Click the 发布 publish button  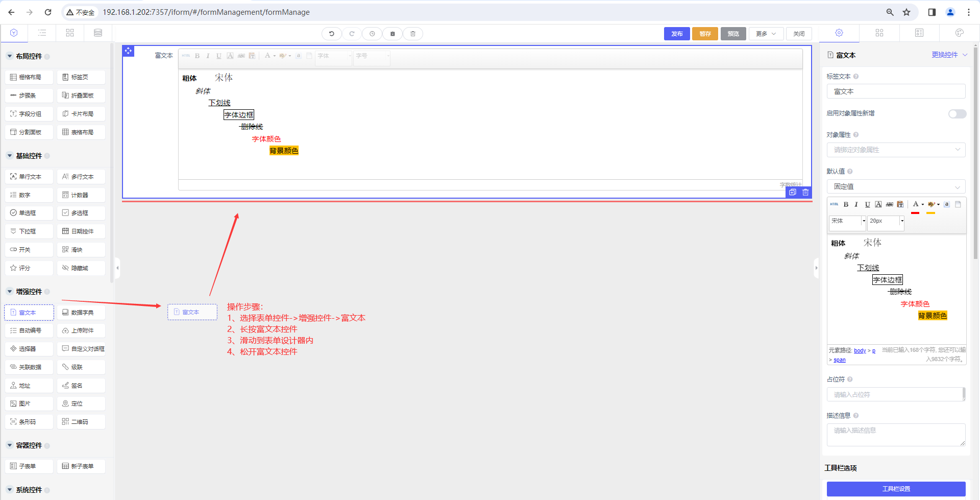click(677, 34)
